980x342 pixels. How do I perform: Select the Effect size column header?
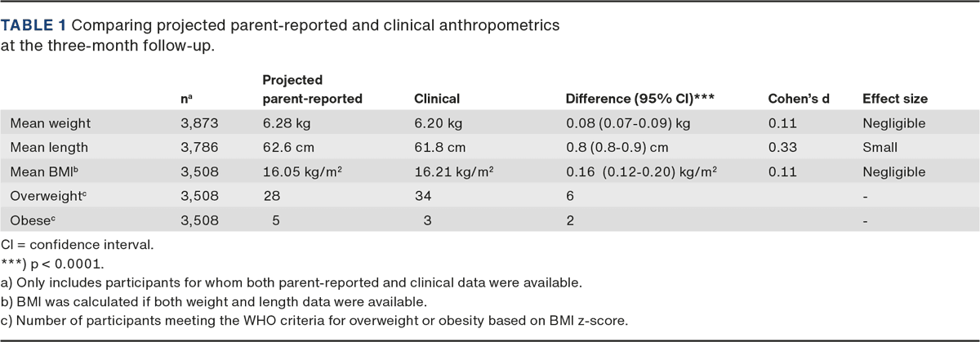tap(895, 98)
